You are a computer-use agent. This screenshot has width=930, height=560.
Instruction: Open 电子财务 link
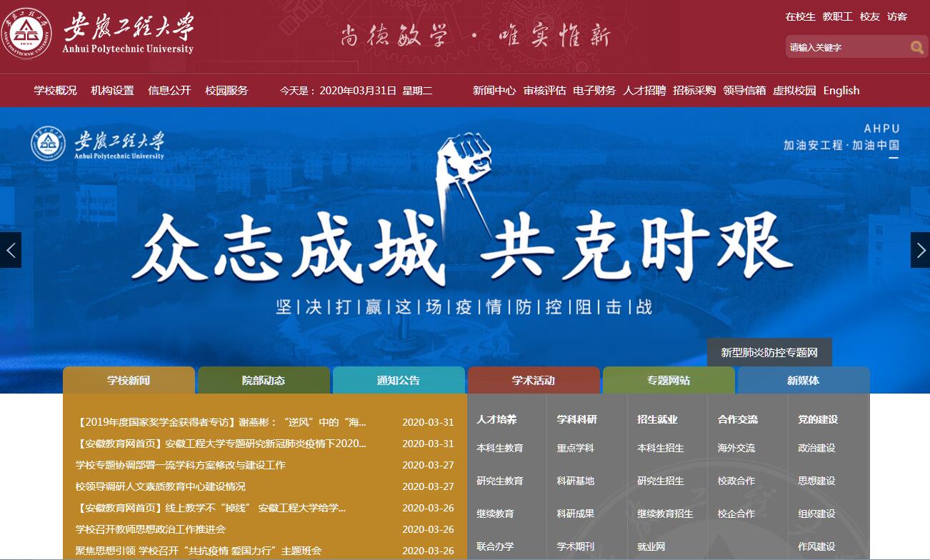(594, 91)
